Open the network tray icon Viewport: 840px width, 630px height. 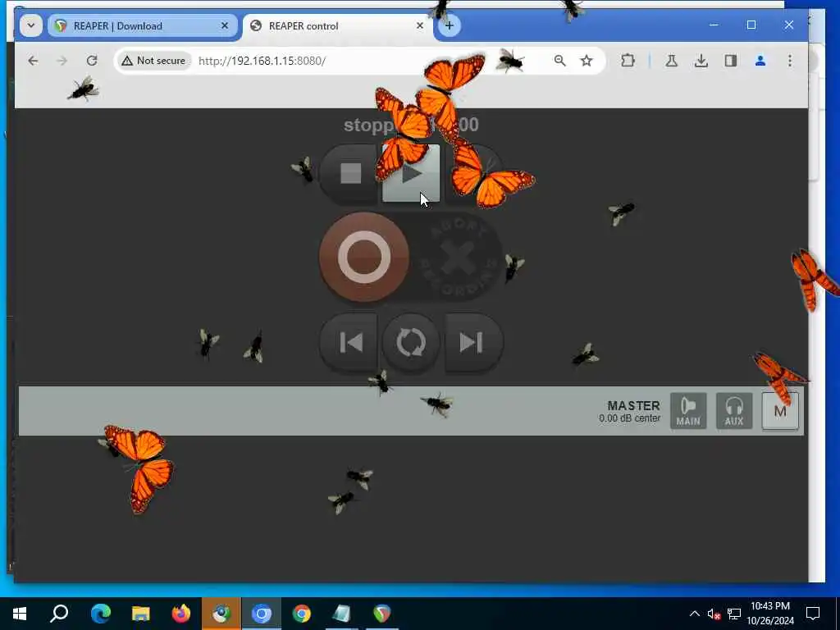click(x=734, y=614)
